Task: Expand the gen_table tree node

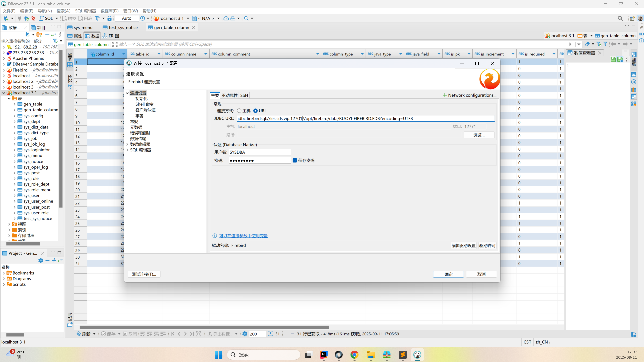Action: tap(14, 104)
